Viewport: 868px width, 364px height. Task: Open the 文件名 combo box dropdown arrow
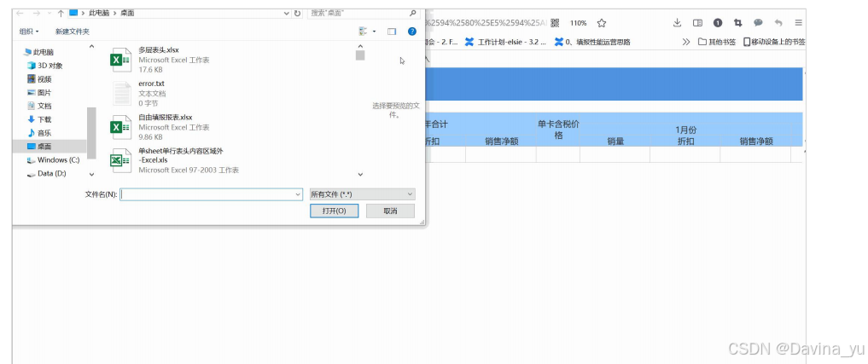[299, 194]
